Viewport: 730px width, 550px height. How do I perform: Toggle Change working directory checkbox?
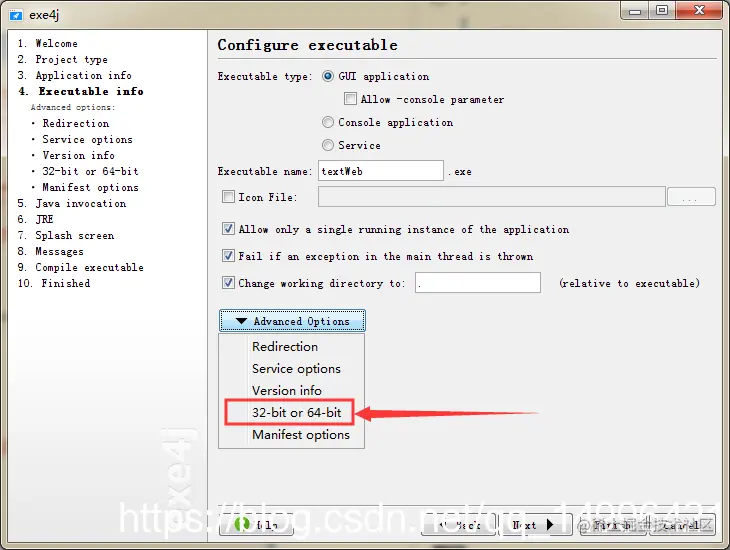(228, 283)
